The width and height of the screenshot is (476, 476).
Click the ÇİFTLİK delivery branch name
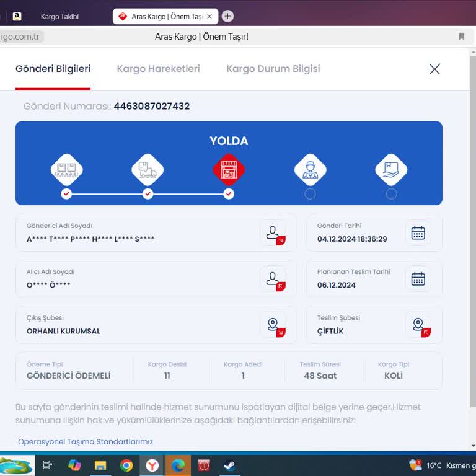330,331
